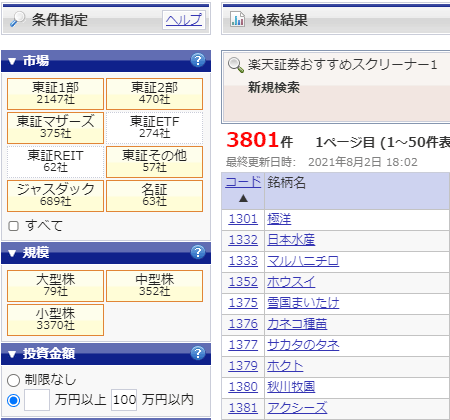Toggle the 東証REIT market filter
The height and width of the screenshot is (420, 450).
55,162
